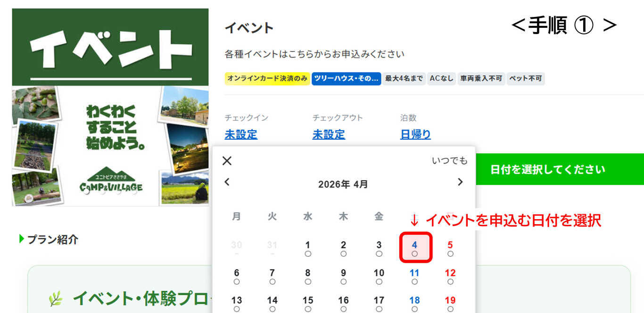Click the blue ツリーハウス・その... tag
This screenshot has width=644, height=313.
[x=346, y=79]
